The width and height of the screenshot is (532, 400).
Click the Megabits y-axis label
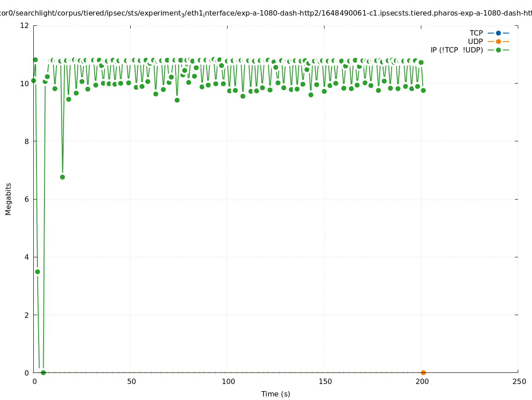8,199
